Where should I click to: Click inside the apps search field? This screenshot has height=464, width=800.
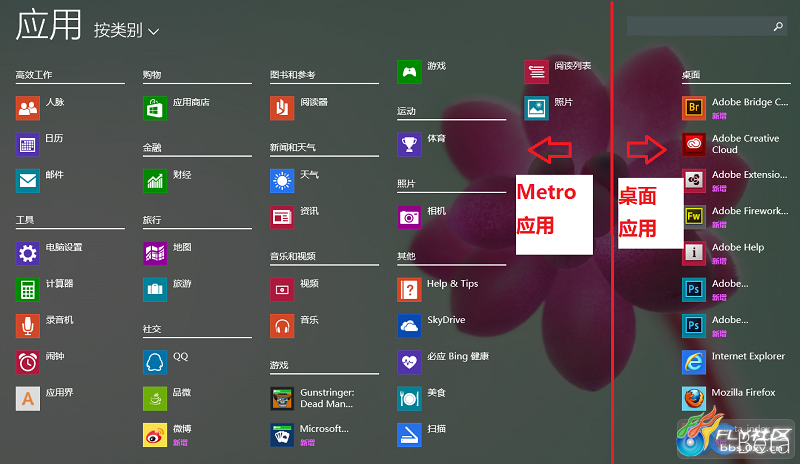click(707, 26)
